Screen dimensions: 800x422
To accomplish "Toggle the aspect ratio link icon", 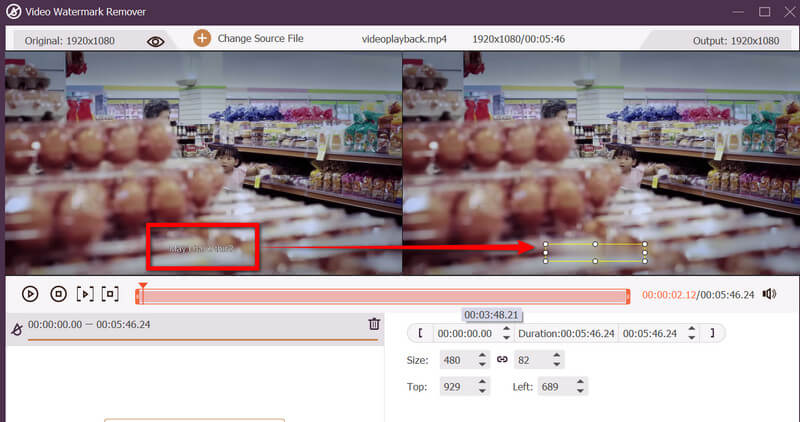I will [502, 359].
